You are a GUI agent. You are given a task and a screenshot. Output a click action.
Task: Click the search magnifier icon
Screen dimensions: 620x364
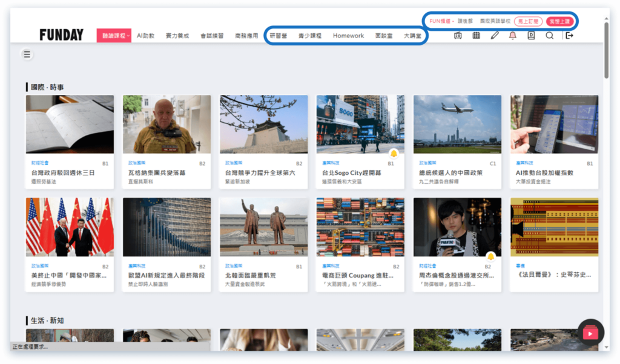549,36
